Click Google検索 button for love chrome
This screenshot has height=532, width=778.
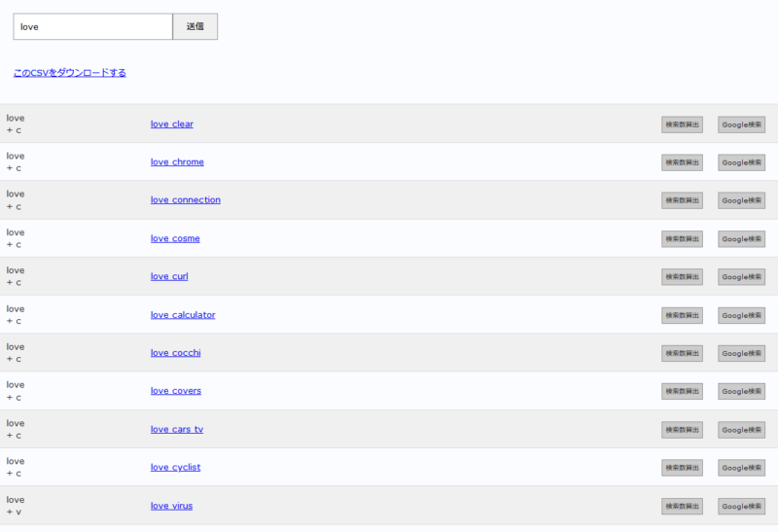coord(741,162)
